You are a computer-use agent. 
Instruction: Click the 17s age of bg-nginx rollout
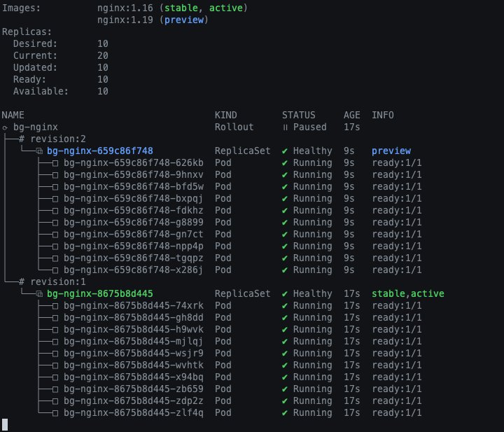[352, 127]
